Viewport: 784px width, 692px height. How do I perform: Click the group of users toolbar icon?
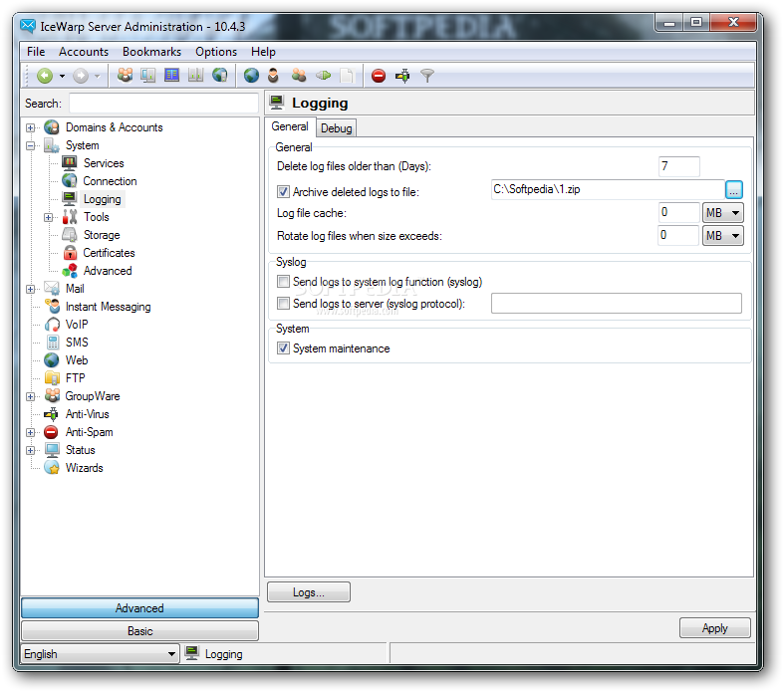pos(125,76)
